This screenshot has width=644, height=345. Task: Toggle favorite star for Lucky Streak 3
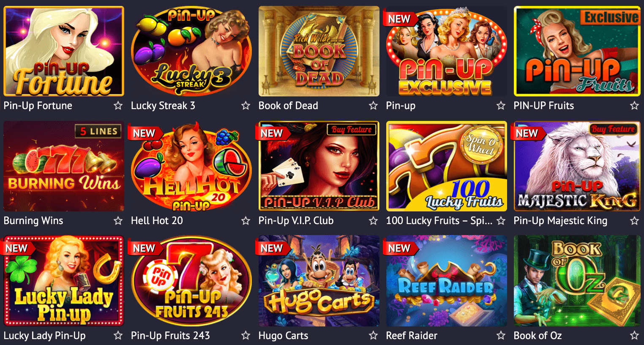pos(246,106)
